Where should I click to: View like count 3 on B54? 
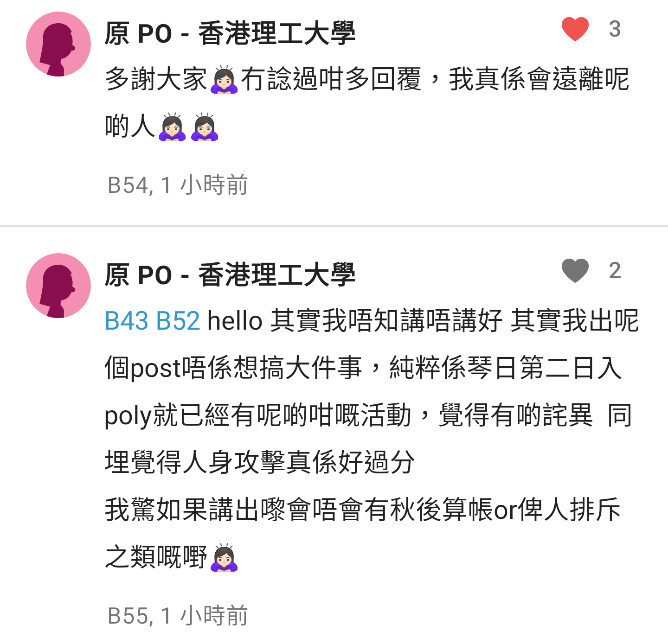pos(615,29)
